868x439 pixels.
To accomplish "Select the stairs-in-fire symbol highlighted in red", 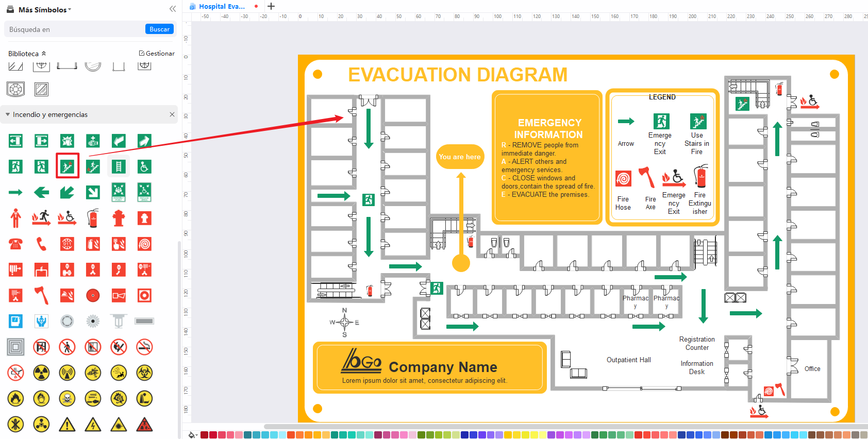I will (67, 166).
